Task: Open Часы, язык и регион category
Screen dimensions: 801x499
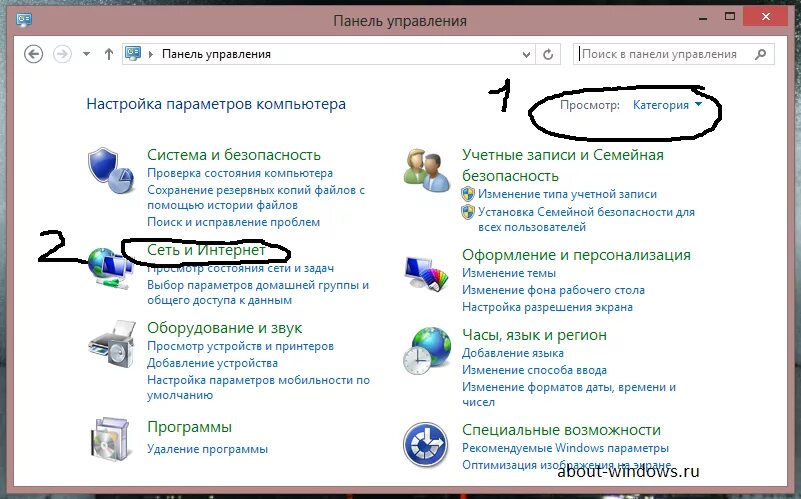Action: coord(534,335)
